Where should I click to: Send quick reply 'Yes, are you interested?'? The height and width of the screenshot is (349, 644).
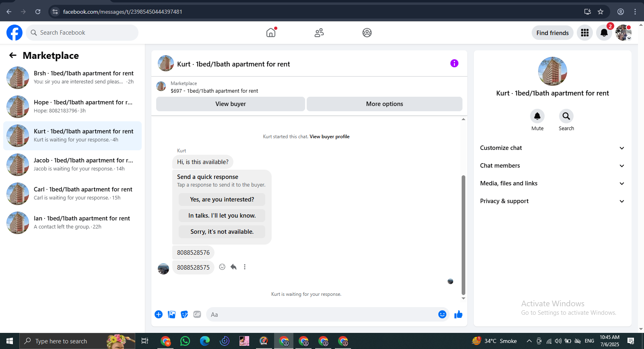pos(222,199)
